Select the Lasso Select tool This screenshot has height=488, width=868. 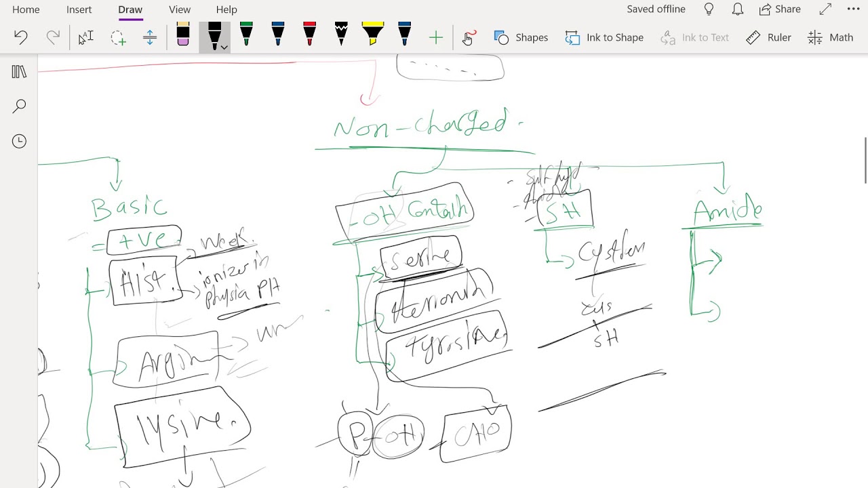118,37
